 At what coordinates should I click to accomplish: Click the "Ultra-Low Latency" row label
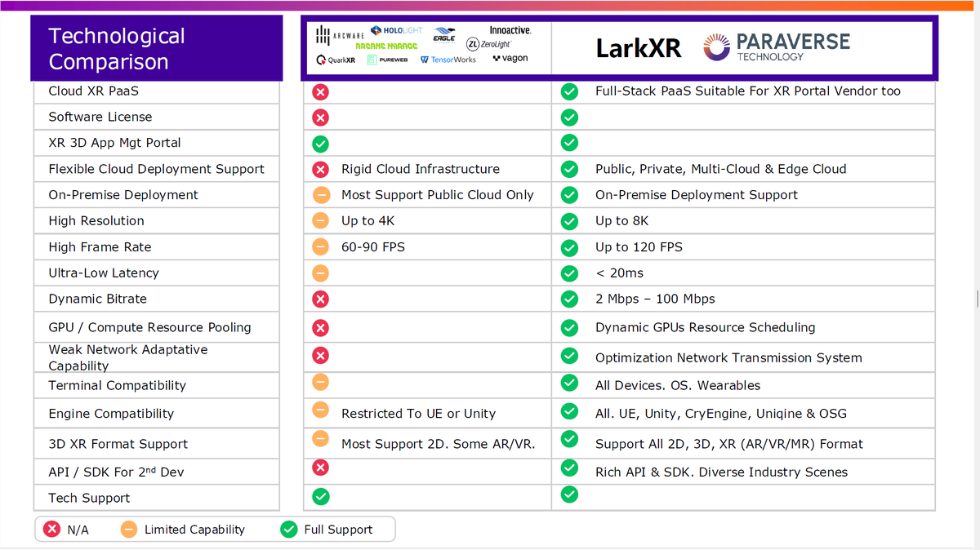pyautogui.click(x=104, y=273)
